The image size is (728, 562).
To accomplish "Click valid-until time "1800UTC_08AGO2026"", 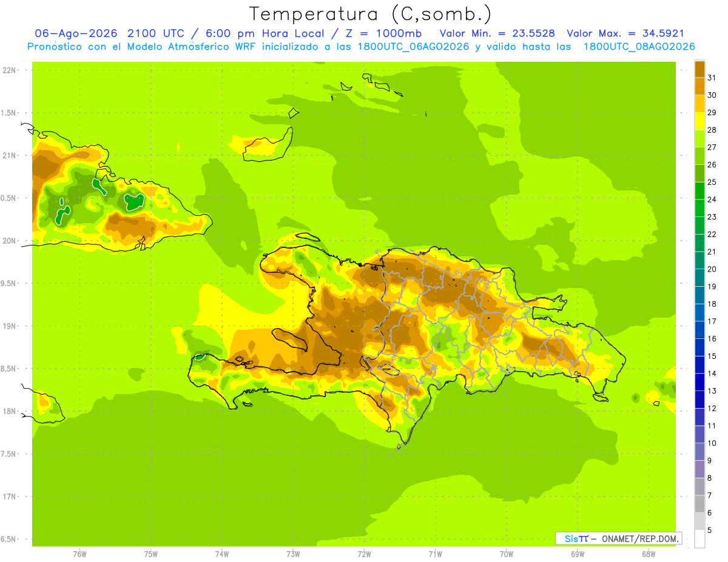I will point(639,47).
